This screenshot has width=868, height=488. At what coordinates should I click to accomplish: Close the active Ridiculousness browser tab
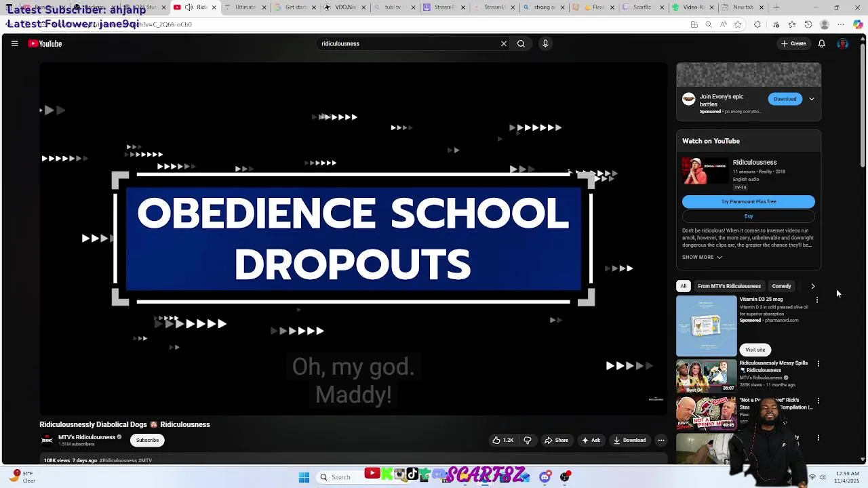point(214,7)
